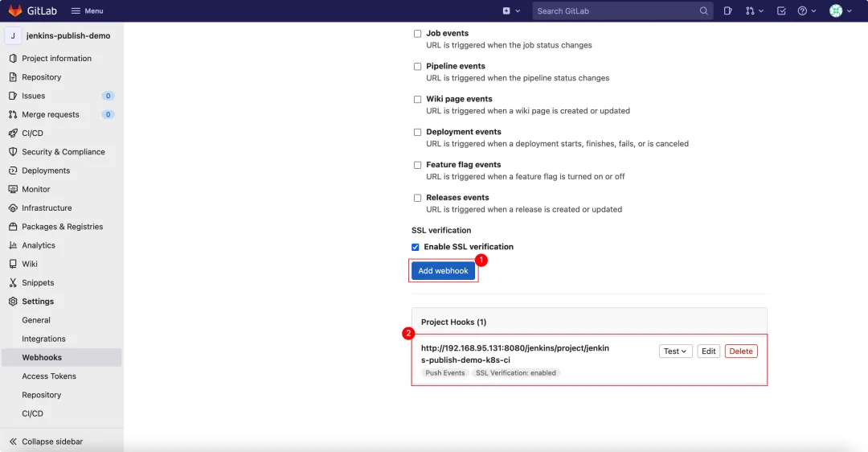Open the Test dropdown for the webhook
Screen dimensions: 868x452
(x=675, y=351)
